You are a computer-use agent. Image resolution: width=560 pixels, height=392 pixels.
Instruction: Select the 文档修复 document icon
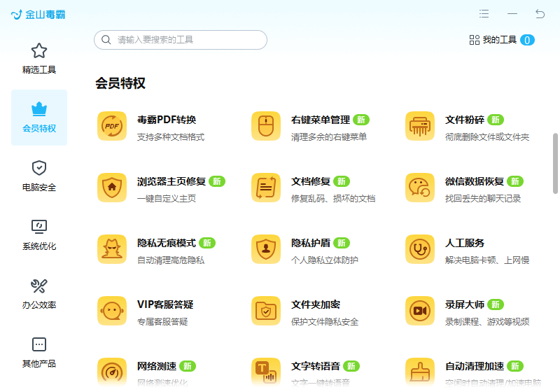point(266,188)
